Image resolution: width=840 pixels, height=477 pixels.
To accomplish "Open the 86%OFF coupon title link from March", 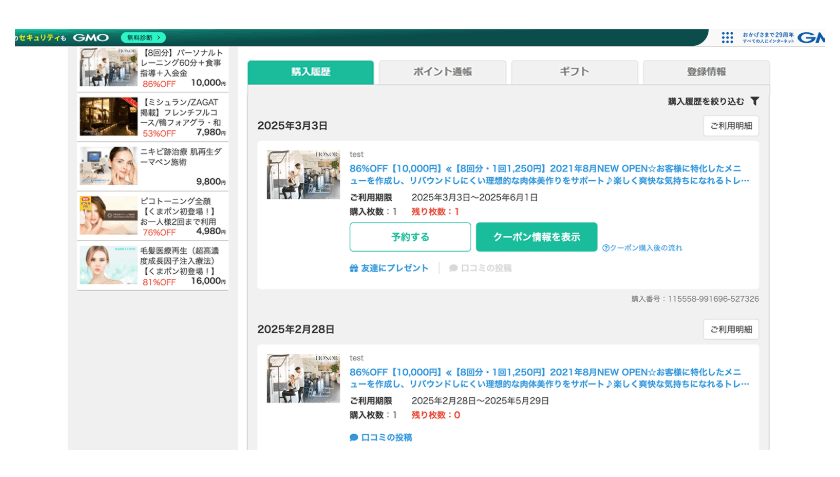I will coord(549,174).
